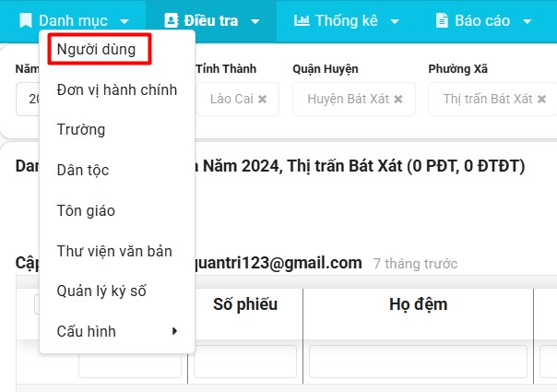This screenshot has height=392, width=557.
Task: Click the person icon beside Điều tra
Action: pyautogui.click(x=171, y=20)
